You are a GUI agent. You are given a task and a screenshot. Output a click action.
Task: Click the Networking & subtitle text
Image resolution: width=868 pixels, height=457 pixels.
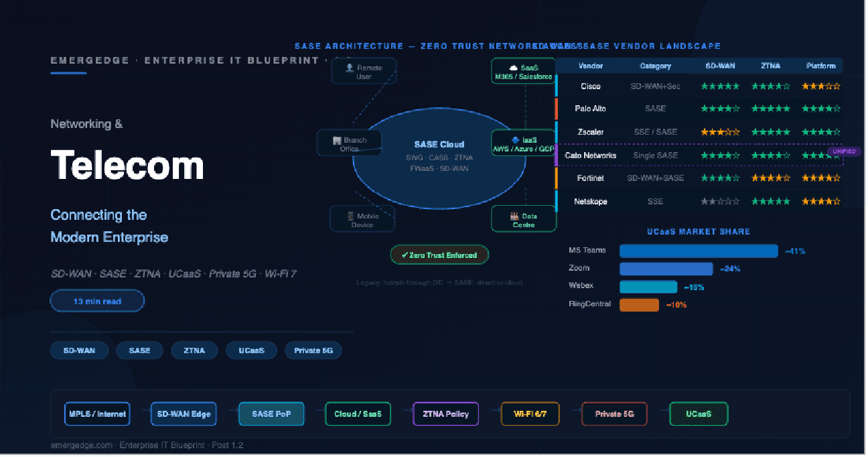[86, 124]
